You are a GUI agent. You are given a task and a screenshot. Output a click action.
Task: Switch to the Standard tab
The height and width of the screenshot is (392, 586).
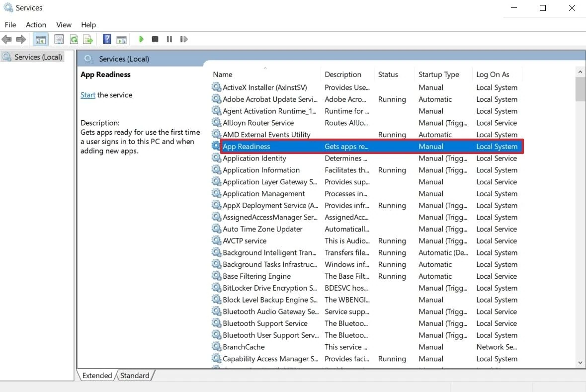tap(135, 376)
